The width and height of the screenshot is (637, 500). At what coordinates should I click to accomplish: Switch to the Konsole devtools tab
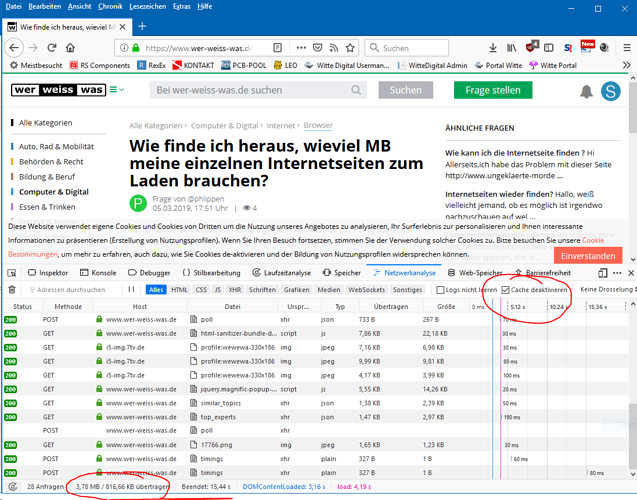coord(98,273)
